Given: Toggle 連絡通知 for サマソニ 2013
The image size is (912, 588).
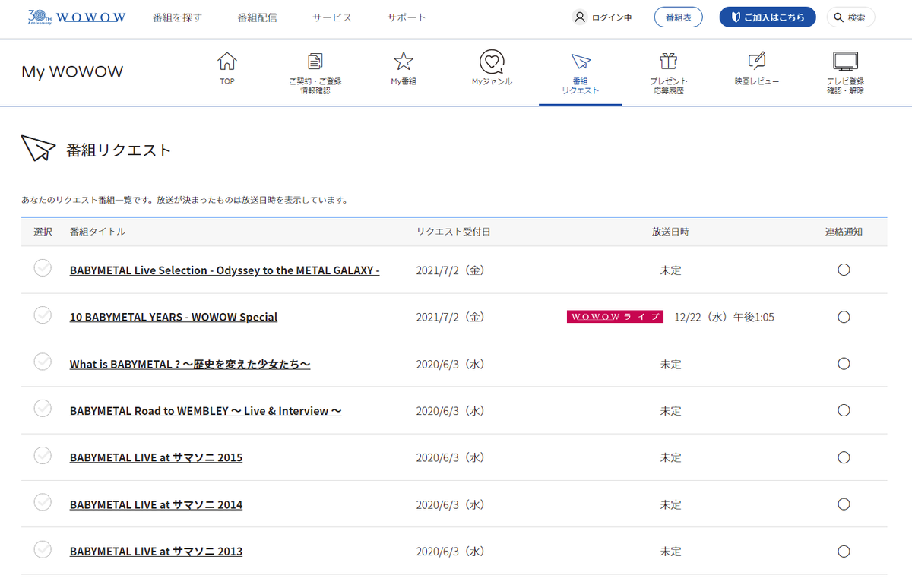Looking at the screenshot, I should click(844, 551).
